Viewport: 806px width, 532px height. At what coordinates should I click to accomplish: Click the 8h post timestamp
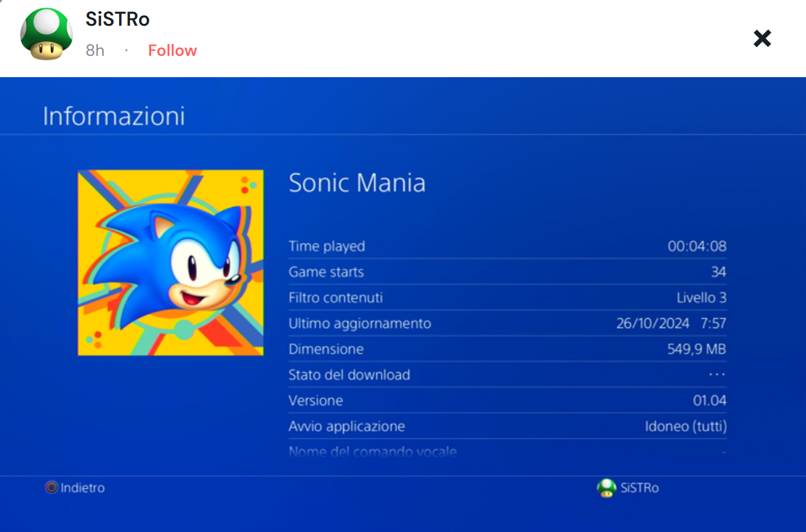95,51
